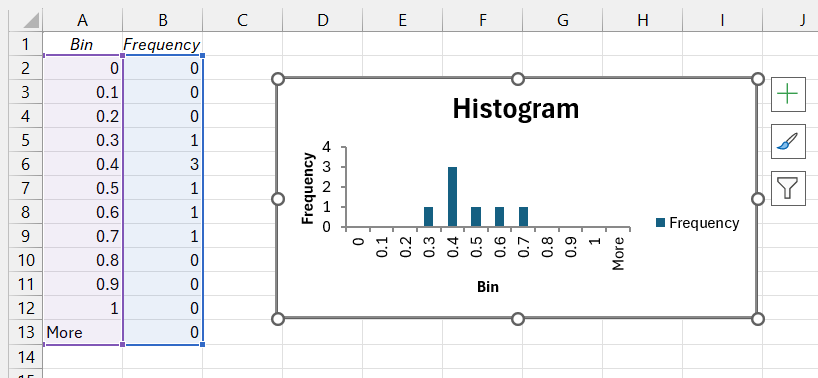The image size is (818, 378).
Task: Click cell A3 containing 0.1
Action: 82,92
